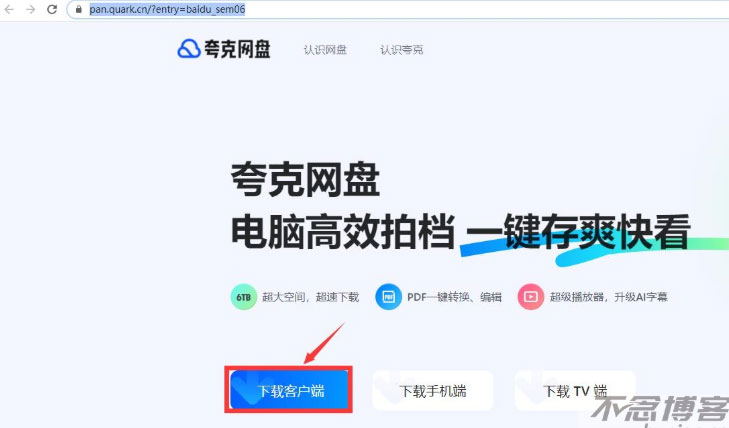Screen dimensions: 729x428
Task: Click the pink video player icon
Action: coord(530,297)
